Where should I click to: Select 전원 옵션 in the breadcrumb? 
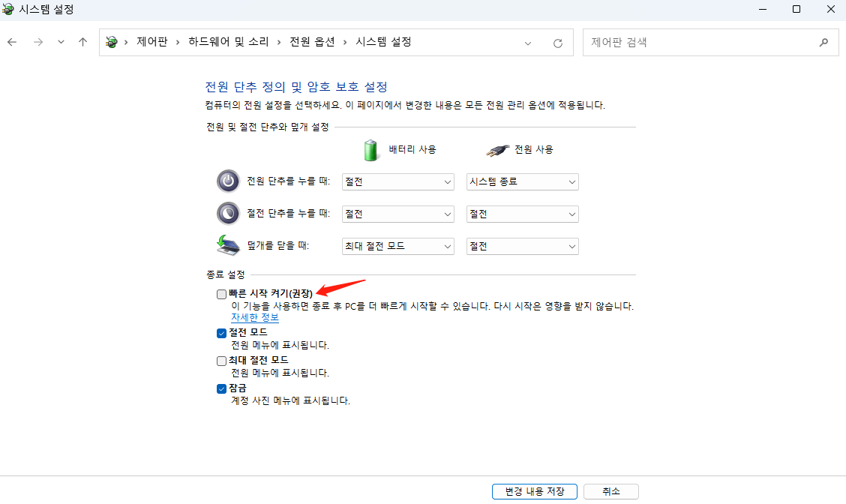pyautogui.click(x=312, y=42)
